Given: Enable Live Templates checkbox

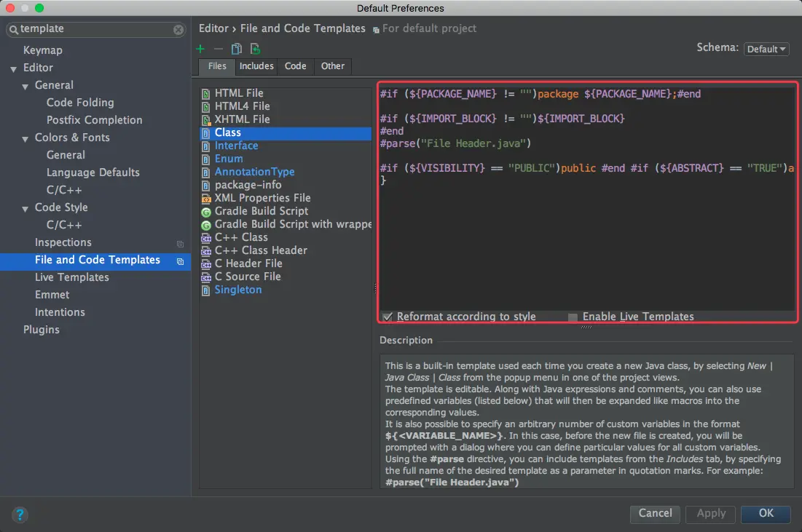Looking at the screenshot, I should [x=573, y=317].
